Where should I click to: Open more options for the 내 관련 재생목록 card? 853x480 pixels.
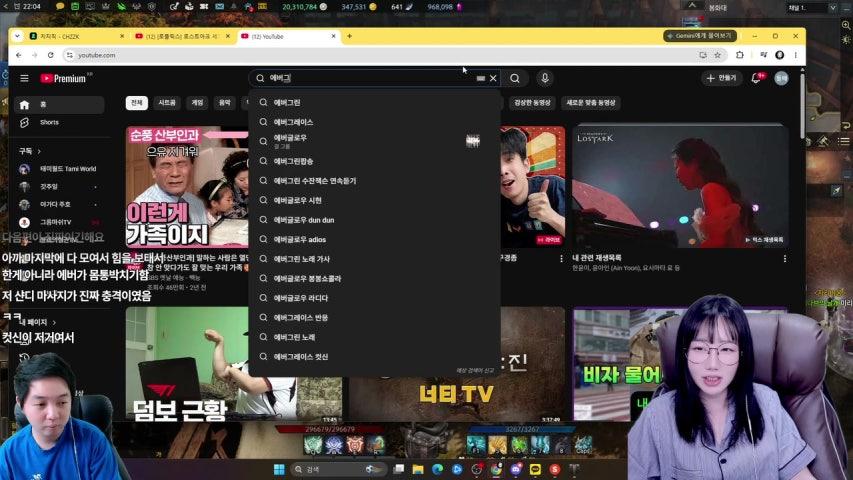click(x=784, y=259)
